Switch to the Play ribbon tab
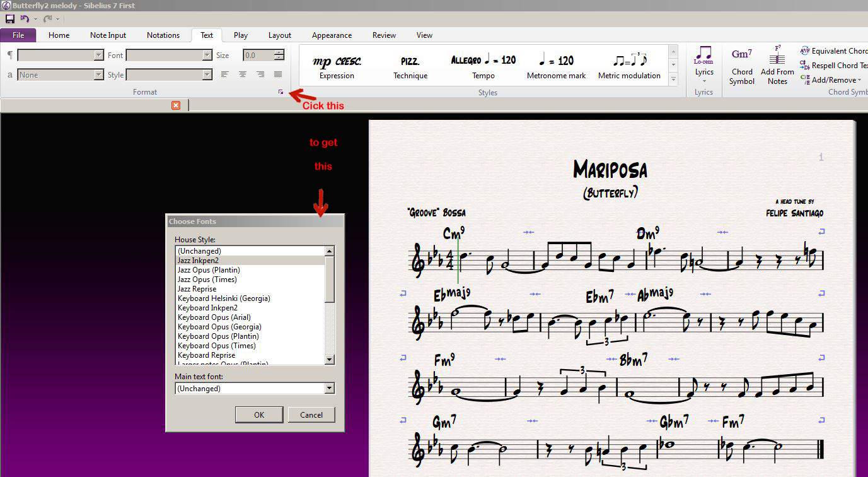868x477 pixels. [x=241, y=35]
